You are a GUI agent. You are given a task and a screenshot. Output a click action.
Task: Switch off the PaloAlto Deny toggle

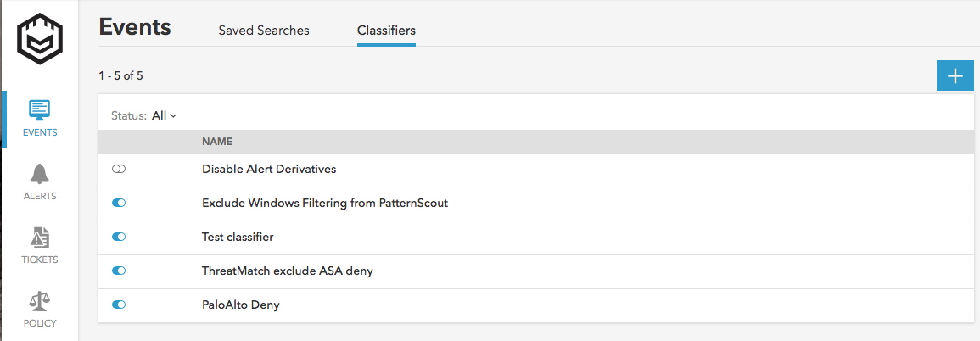(119, 305)
